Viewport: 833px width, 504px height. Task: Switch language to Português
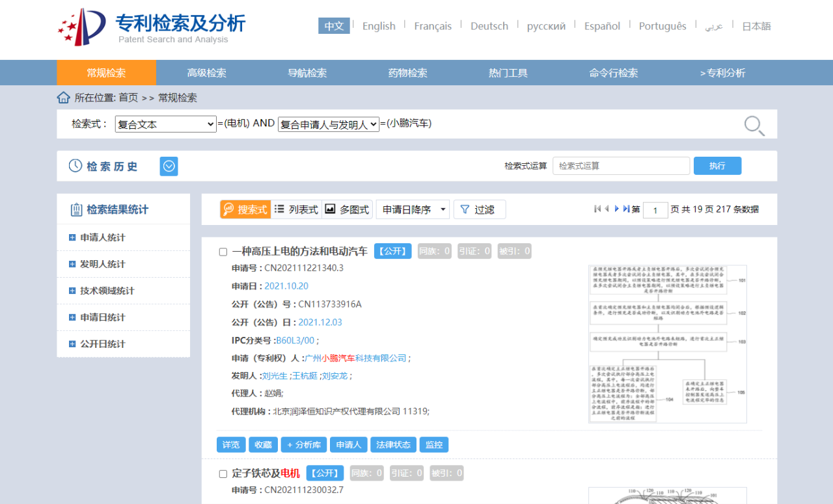tap(662, 26)
